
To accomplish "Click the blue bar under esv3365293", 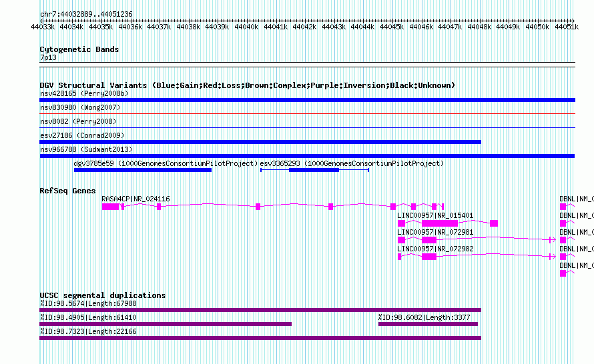I will (x=314, y=170).
